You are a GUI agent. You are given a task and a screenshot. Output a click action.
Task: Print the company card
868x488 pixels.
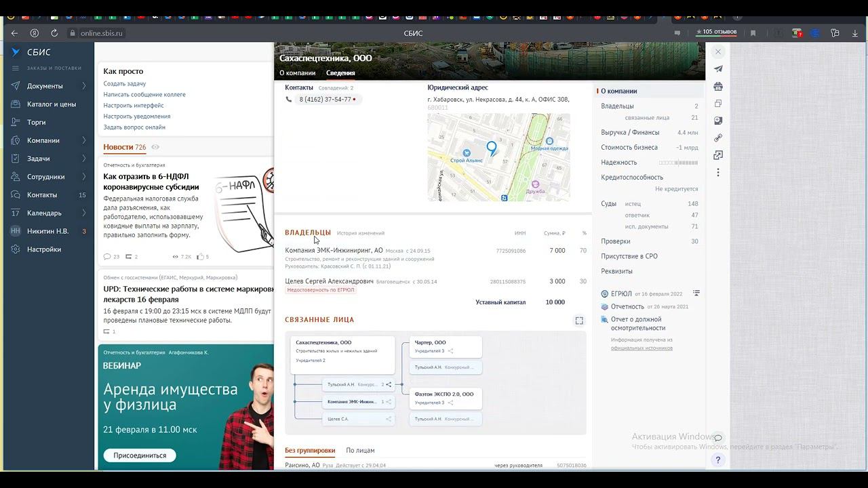[x=718, y=86]
